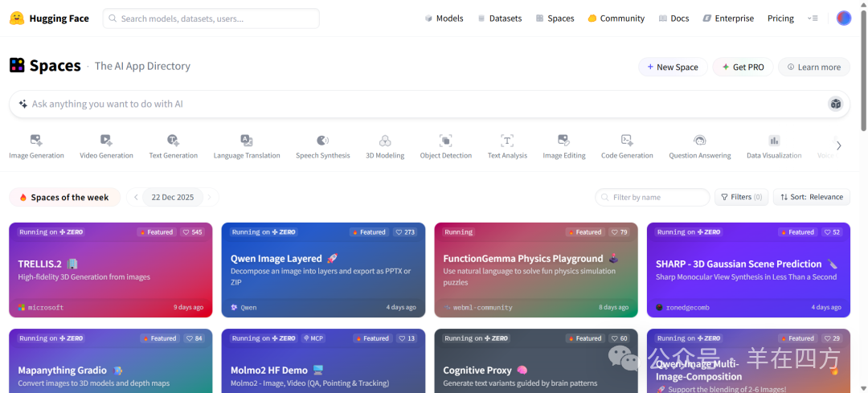Open the user profile avatar
The image size is (868, 393).
[844, 18]
